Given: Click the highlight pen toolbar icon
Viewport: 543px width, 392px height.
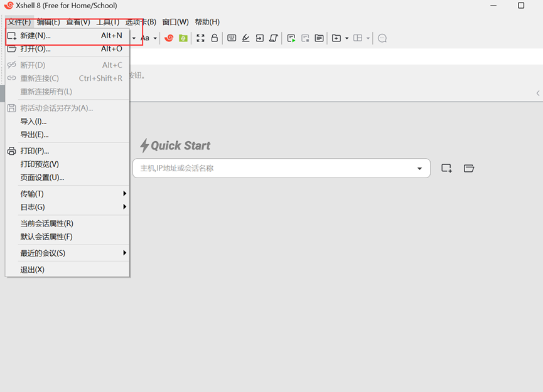Looking at the screenshot, I should click(245, 38).
